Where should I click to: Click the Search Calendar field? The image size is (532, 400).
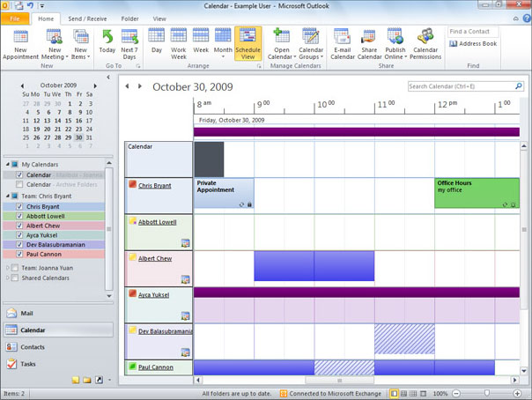pyautogui.click(x=461, y=86)
